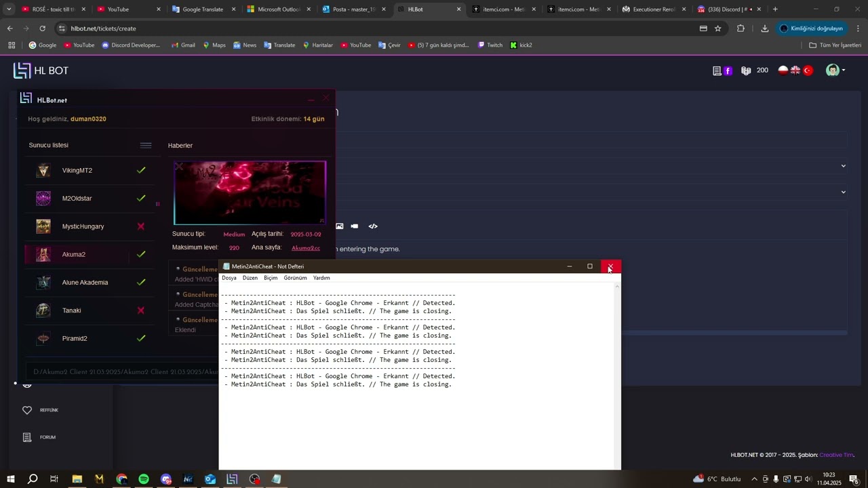Open the user avatar dropdown menu
The image size is (868, 488).
click(835, 70)
